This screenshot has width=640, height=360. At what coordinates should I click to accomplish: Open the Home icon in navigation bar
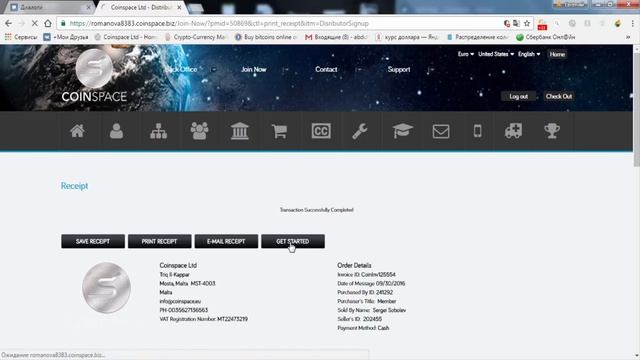coord(77,131)
